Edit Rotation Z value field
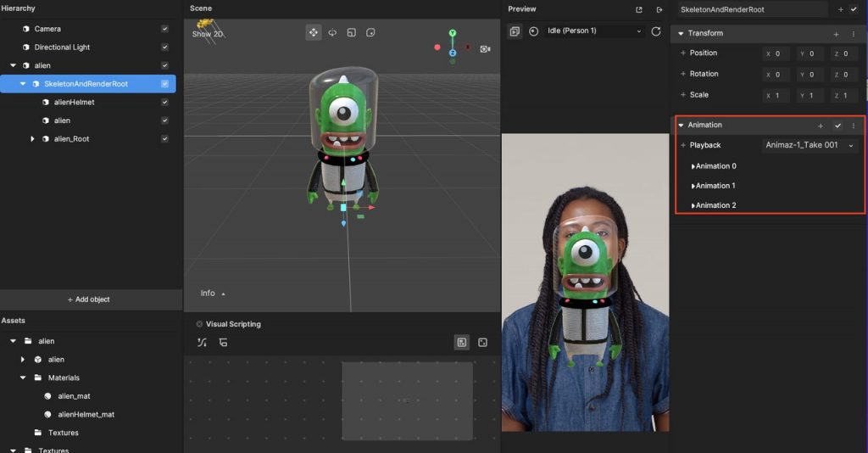Image resolution: width=868 pixels, height=453 pixels. pyautogui.click(x=844, y=74)
